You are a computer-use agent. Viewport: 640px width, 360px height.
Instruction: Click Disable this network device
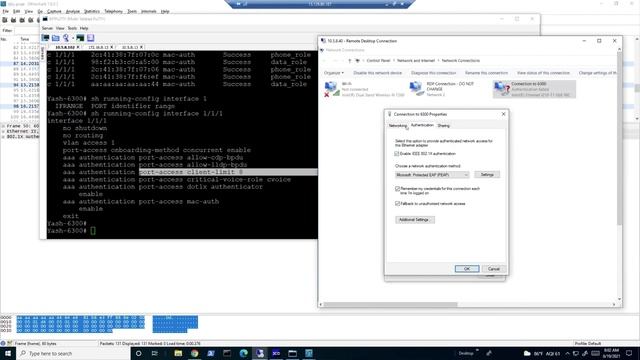378,73
